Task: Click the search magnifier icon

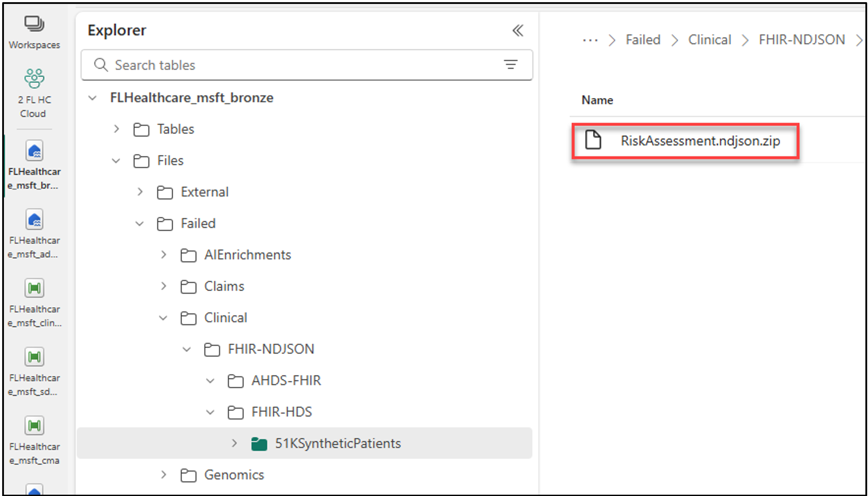Action: pyautogui.click(x=101, y=65)
